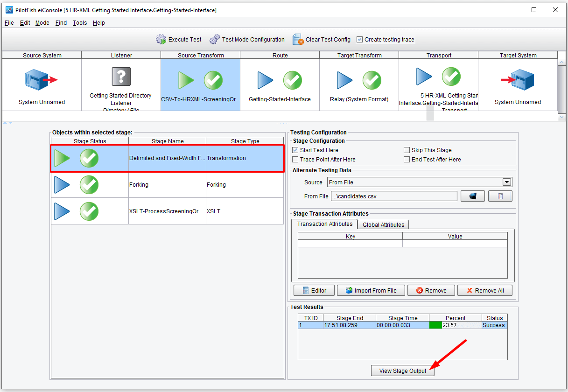The width and height of the screenshot is (568, 392).
Task: Click Source Transform green checkmark icon
Action: [213, 80]
